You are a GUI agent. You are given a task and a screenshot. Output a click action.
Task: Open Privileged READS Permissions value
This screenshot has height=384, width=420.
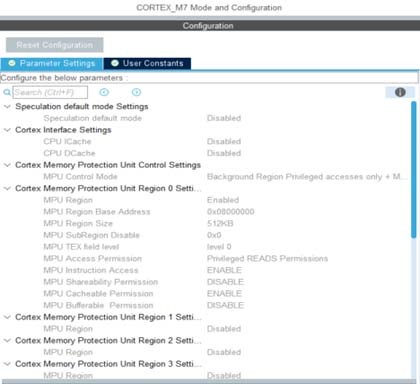point(267,258)
